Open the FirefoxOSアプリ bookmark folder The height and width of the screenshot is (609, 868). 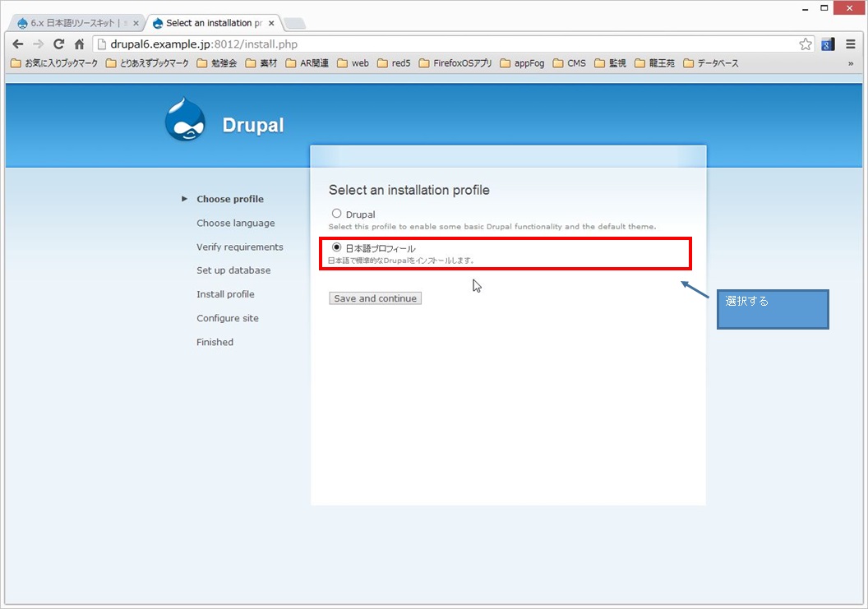coord(455,63)
